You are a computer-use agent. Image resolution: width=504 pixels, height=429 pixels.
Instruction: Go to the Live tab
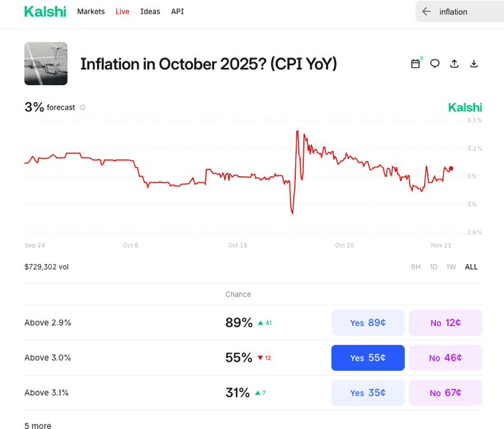pyautogui.click(x=122, y=11)
